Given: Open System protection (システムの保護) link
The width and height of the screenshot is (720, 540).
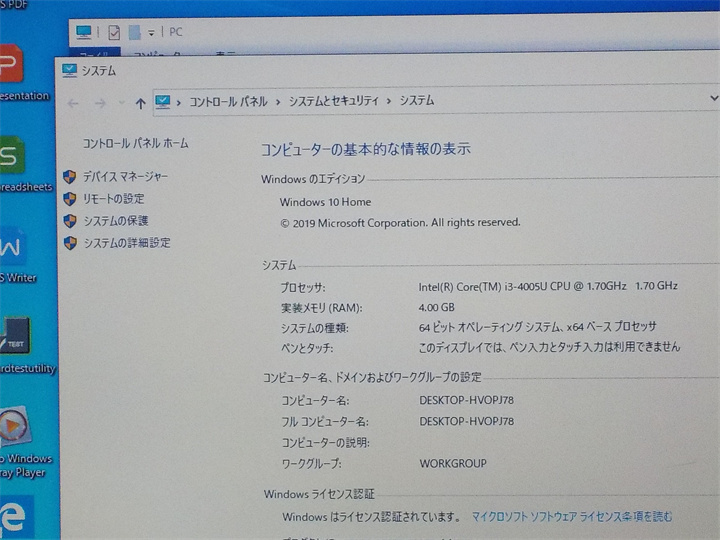Looking at the screenshot, I should coord(116,221).
